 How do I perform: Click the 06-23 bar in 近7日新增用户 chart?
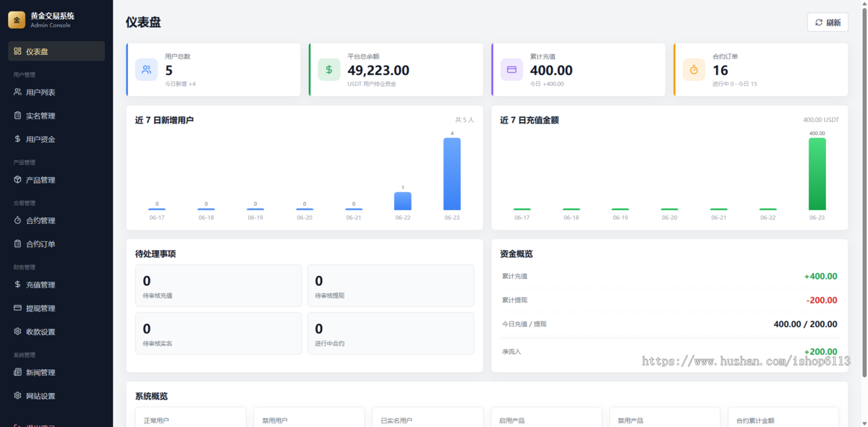[x=452, y=174]
